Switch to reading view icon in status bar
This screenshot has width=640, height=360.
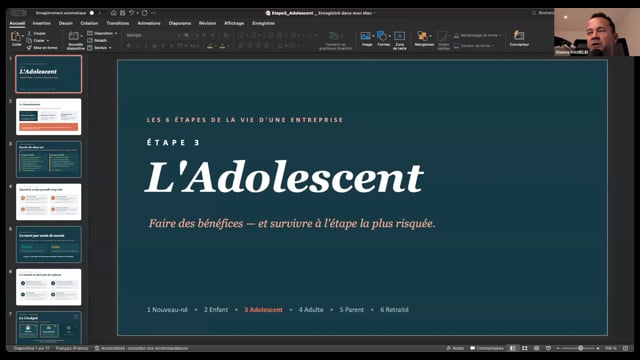(x=536, y=348)
